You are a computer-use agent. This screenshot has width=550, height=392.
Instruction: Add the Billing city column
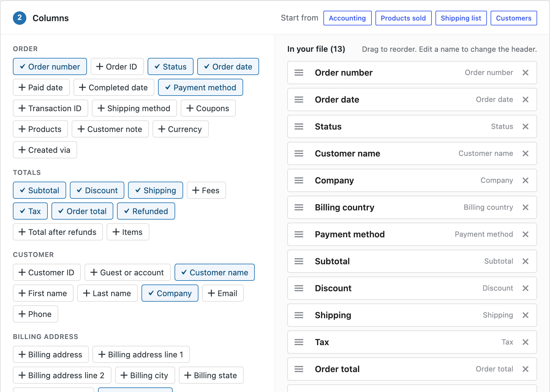point(145,375)
